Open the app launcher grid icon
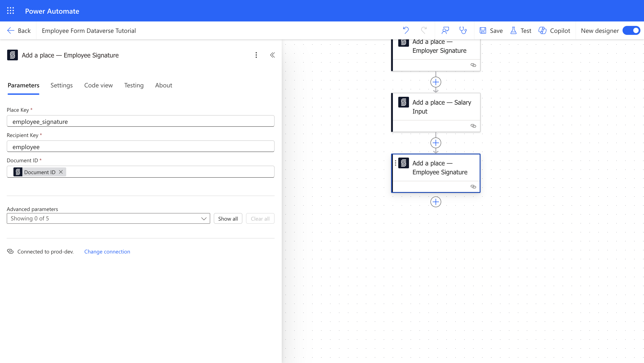 coord(11,11)
